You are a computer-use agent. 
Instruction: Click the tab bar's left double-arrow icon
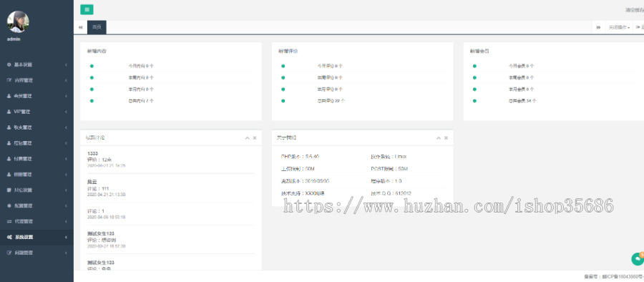point(80,27)
